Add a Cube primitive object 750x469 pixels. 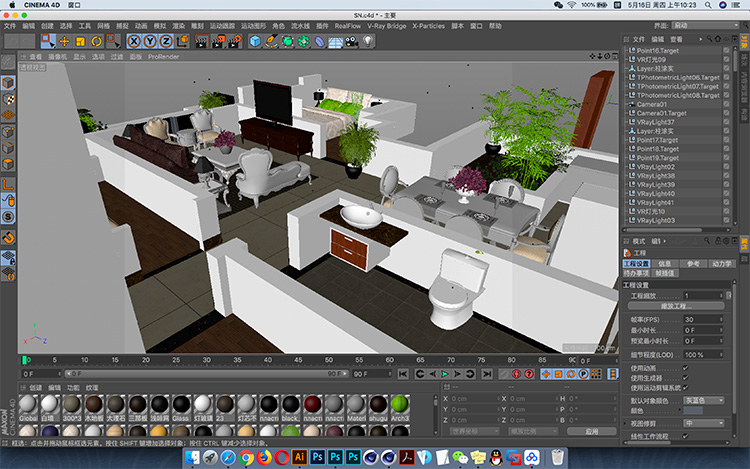point(255,42)
